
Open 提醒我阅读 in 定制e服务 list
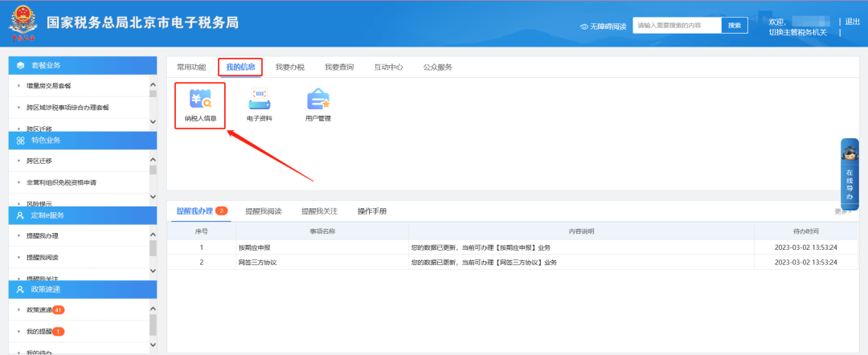[43, 258]
